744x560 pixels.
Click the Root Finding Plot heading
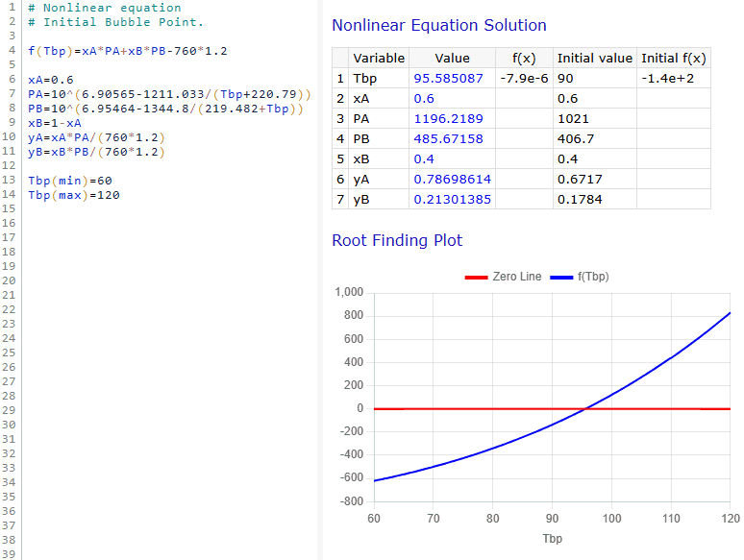[396, 240]
